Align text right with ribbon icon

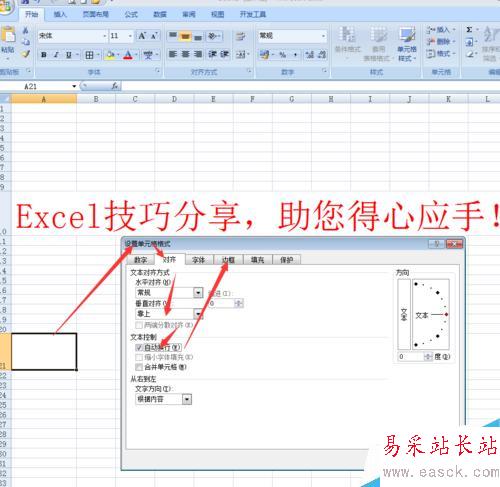point(198,54)
